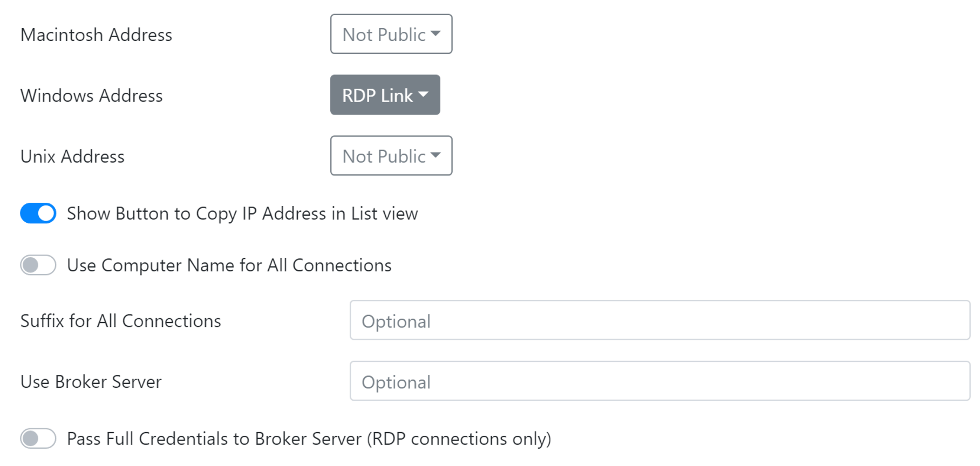Click the Optional placeholder under Suffix setting

click(x=397, y=321)
